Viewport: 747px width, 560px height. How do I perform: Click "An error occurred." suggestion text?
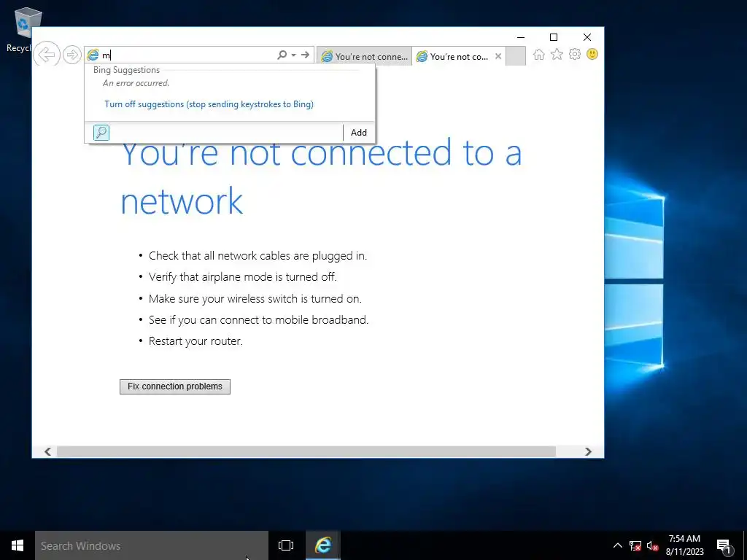pos(136,83)
